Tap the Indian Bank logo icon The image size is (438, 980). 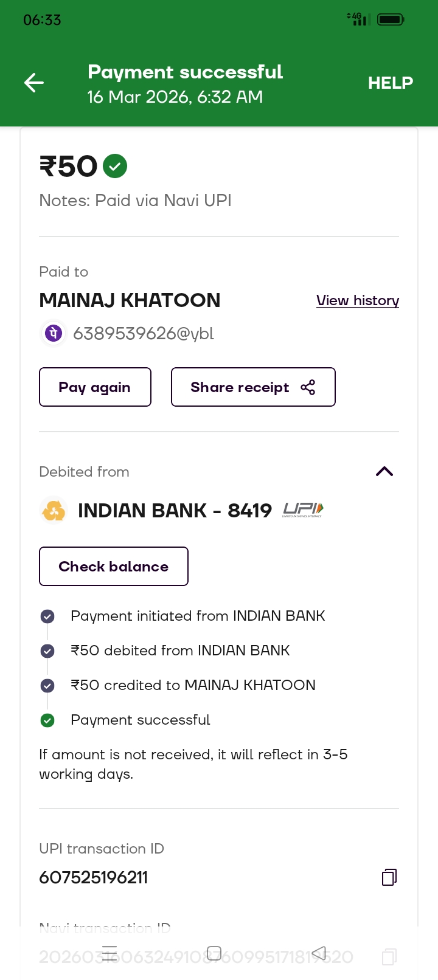[54, 510]
